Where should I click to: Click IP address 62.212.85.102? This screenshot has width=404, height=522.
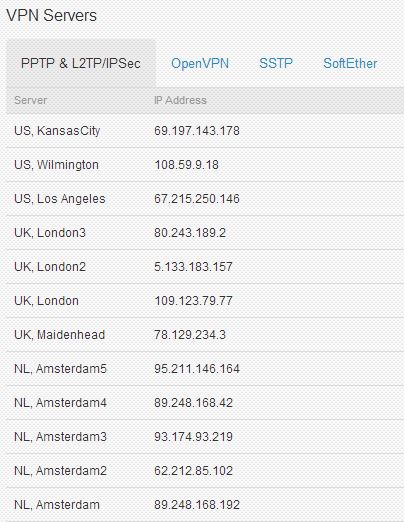(193, 471)
